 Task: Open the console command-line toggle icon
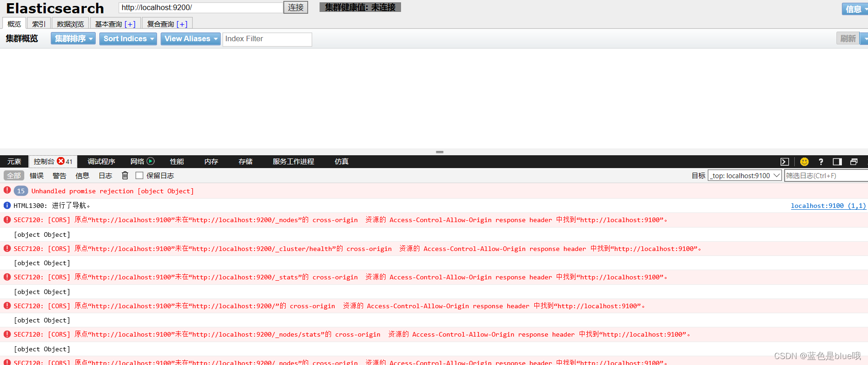(x=785, y=162)
